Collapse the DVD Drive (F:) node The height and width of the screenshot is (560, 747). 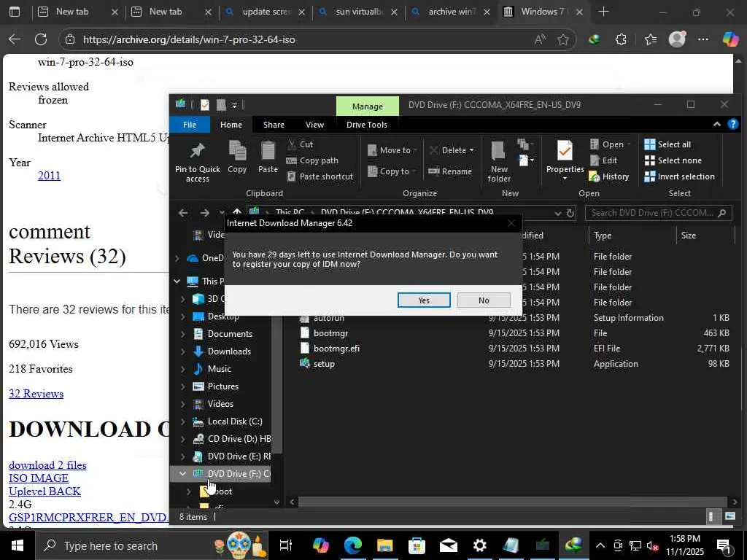click(182, 474)
